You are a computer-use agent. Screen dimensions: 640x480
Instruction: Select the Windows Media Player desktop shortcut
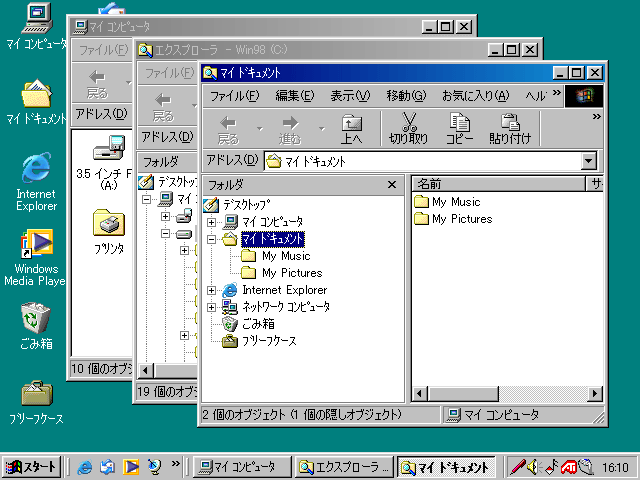[35, 257]
